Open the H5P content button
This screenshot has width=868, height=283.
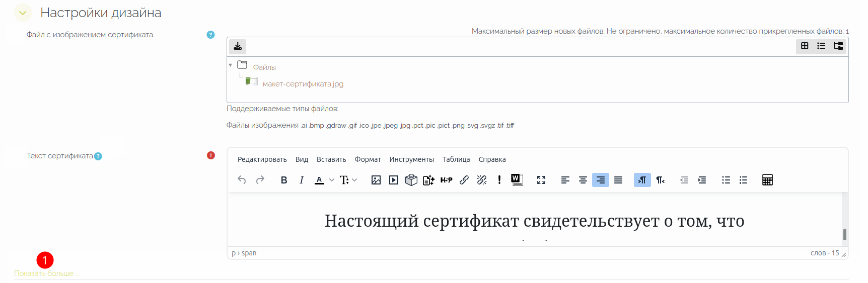(x=446, y=180)
